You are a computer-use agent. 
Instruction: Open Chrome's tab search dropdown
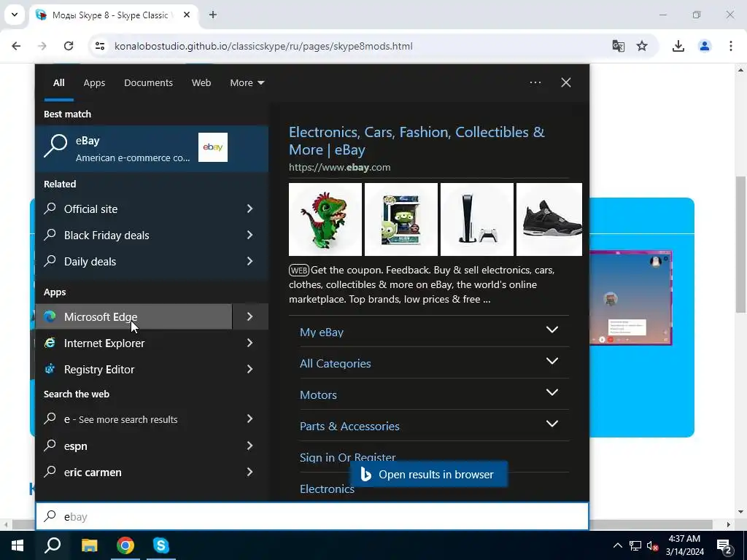pyautogui.click(x=15, y=15)
